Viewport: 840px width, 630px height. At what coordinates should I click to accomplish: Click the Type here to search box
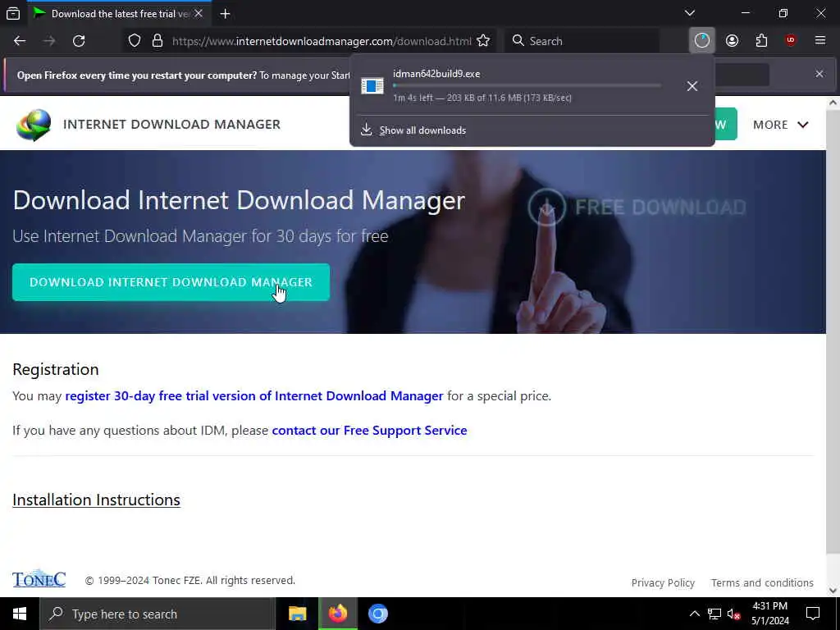(x=157, y=614)
